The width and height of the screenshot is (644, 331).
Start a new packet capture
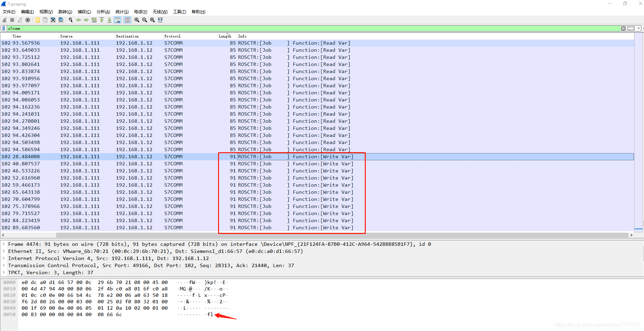[5, 20]
